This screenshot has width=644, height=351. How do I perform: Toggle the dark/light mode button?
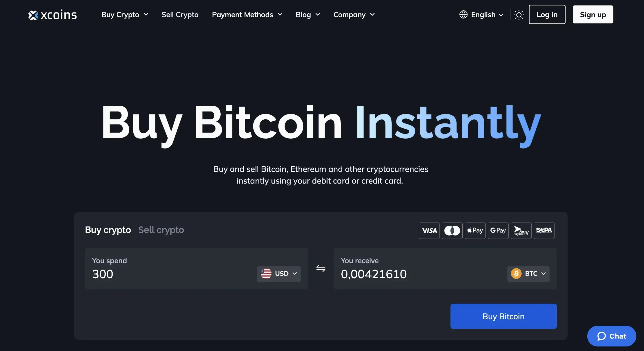(x=518, y=14)
